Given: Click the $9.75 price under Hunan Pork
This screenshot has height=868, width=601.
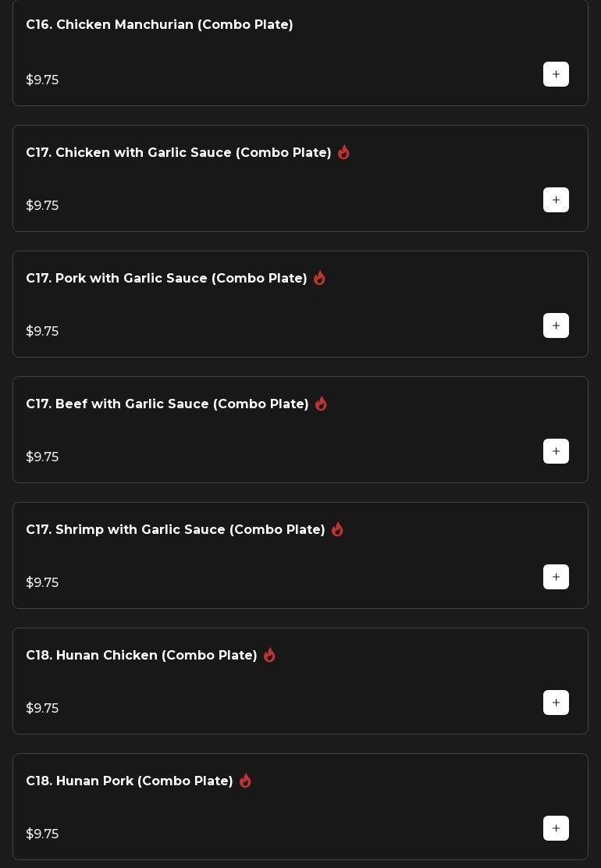Looking at the screenshot, I should point(42,834).
